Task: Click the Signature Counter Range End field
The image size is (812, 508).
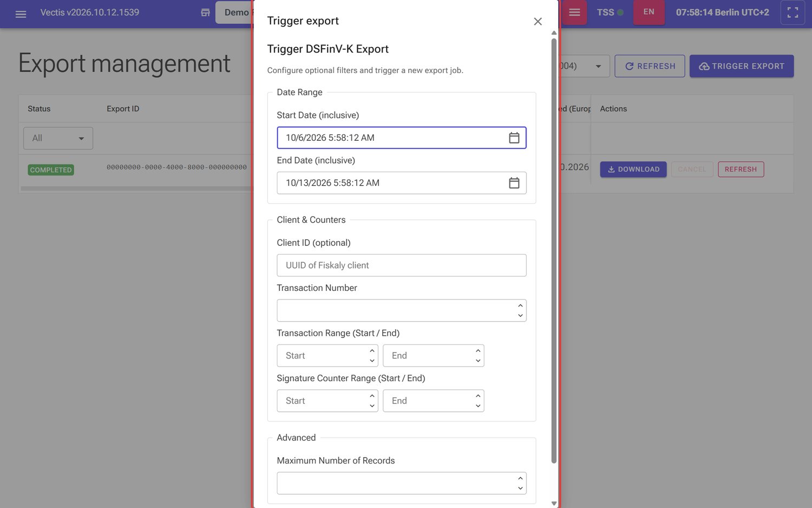Action: tap(433, 401)
